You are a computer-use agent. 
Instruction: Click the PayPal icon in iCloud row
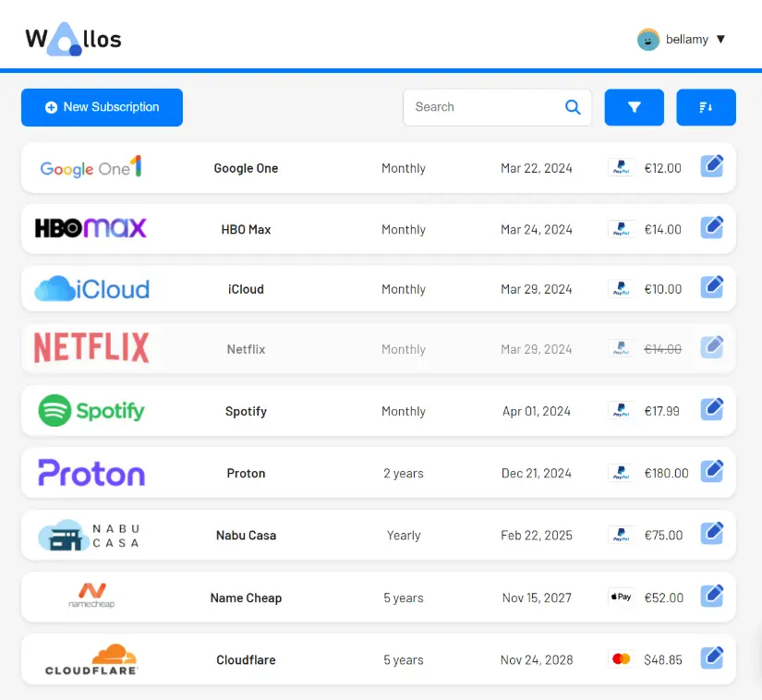click(621, 289)
